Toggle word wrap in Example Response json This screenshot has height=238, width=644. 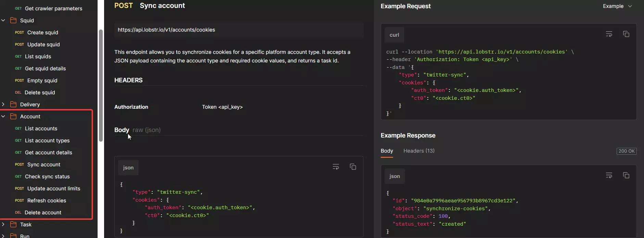(x=609, y=175)
